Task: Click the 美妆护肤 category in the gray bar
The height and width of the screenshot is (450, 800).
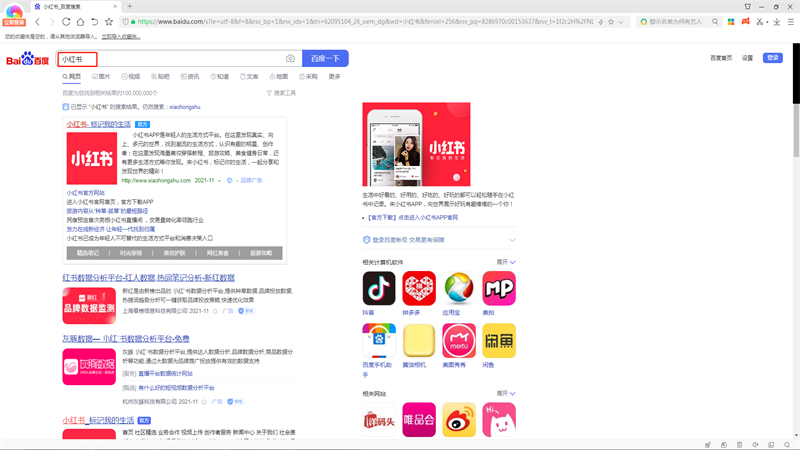Action: [174, 253]
